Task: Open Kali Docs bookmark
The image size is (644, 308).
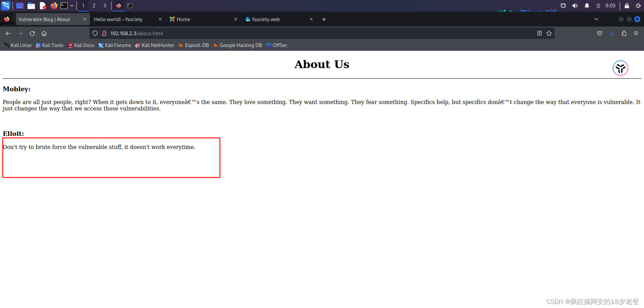Action: click(81, 45)
